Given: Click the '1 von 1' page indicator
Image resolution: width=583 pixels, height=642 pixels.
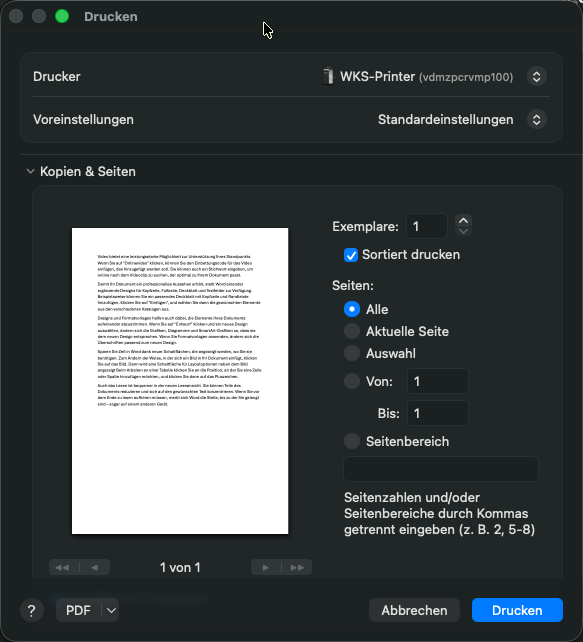Looking at the screenshot, I should click(x=180, y=567).
